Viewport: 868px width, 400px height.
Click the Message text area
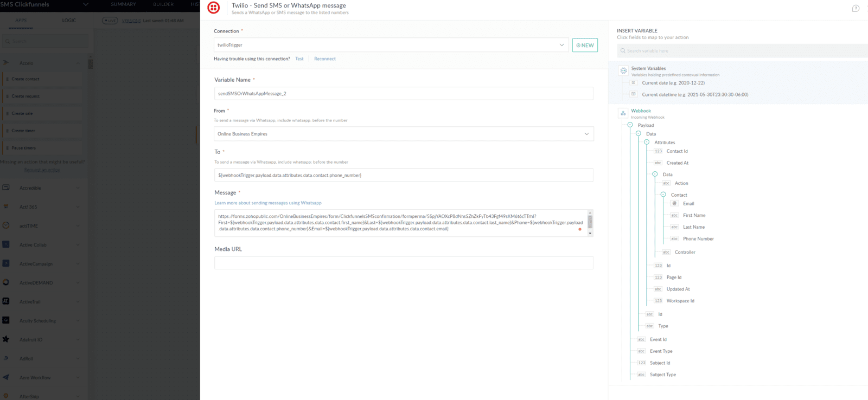coord(400,223)
